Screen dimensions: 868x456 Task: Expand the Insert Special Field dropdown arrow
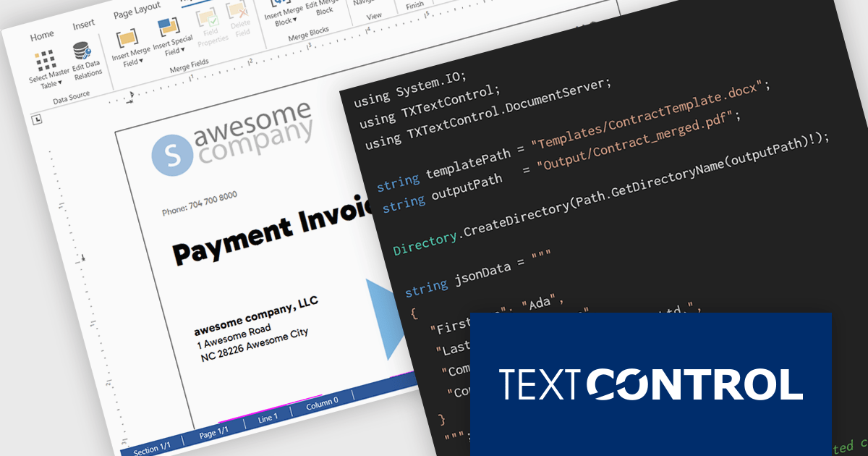point(182,51)
